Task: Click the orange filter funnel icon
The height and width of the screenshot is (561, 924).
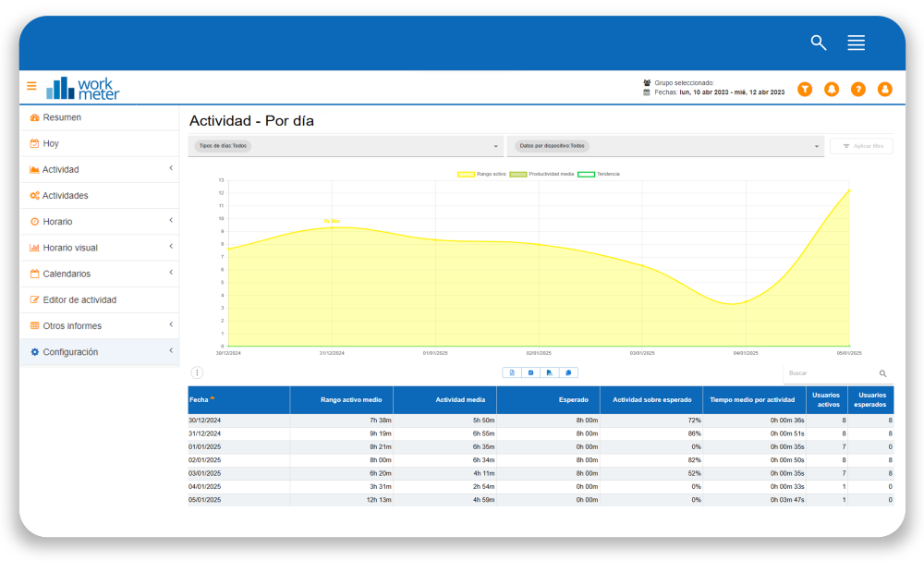Action: (805, 89)
